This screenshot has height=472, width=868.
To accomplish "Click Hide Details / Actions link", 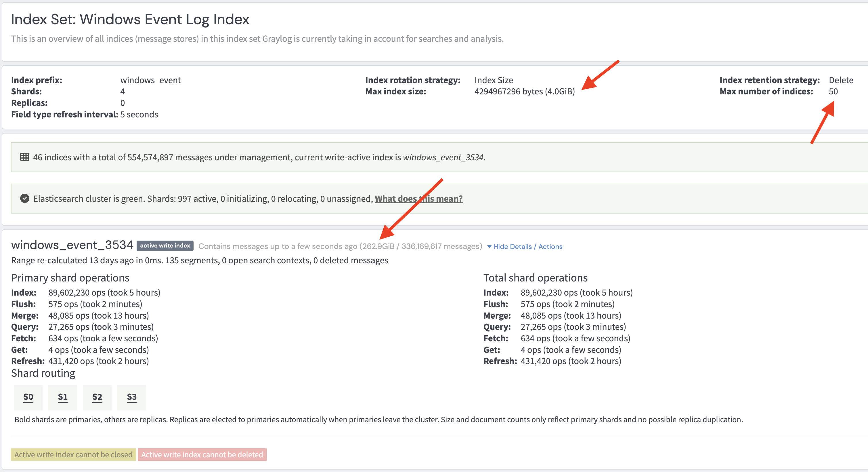I will (528, 246).
